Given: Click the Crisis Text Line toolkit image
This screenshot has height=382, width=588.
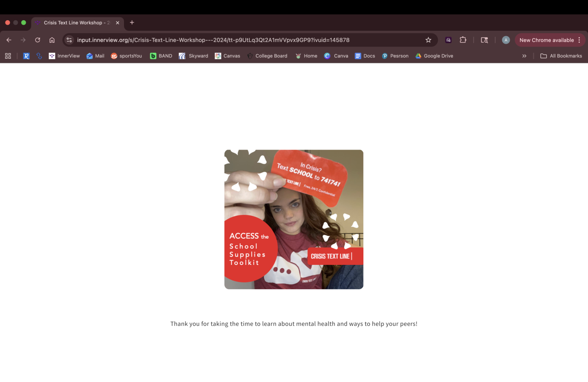Looking at the screenshot, I should [x=294, y=219].
